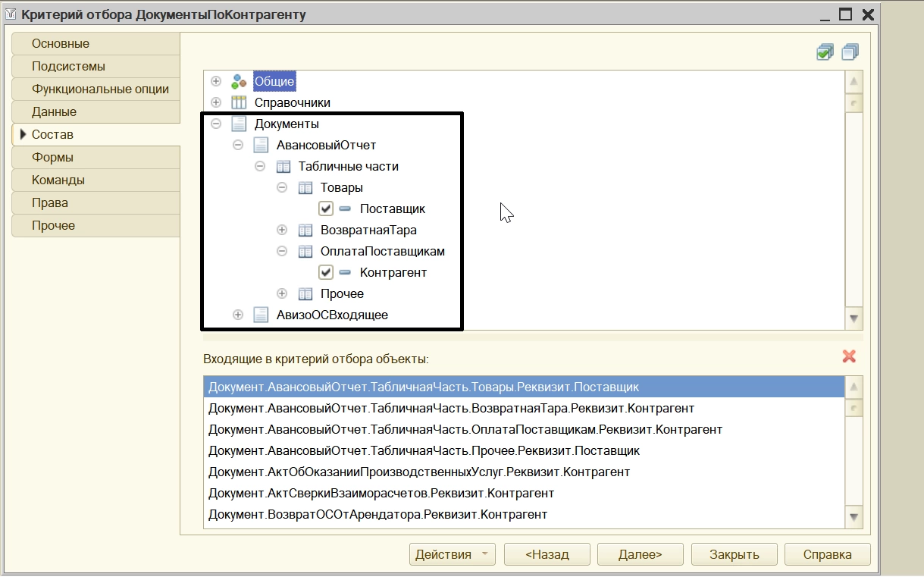Viewport: 924px width, 577px height.
Task: Select row АктОбОказанииПроизводственныхУслуг in list
Action: 525,472
